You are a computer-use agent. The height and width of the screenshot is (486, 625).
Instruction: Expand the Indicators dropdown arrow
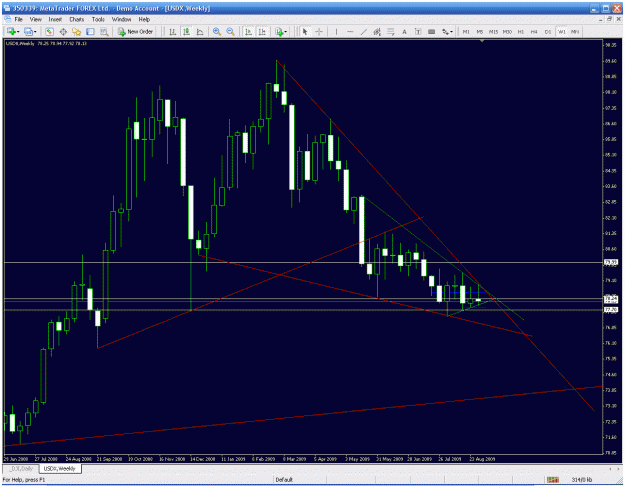pos(286,32)
